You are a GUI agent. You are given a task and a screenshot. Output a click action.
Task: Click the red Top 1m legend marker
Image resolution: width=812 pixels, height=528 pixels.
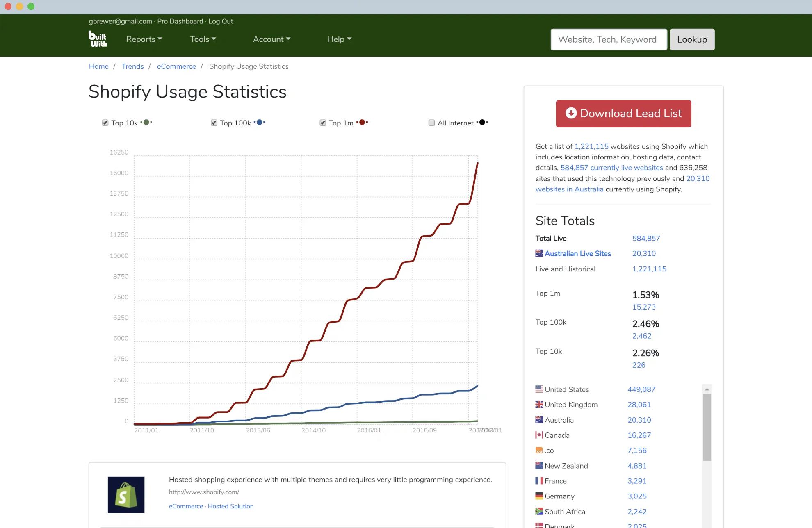click(362, 122)
